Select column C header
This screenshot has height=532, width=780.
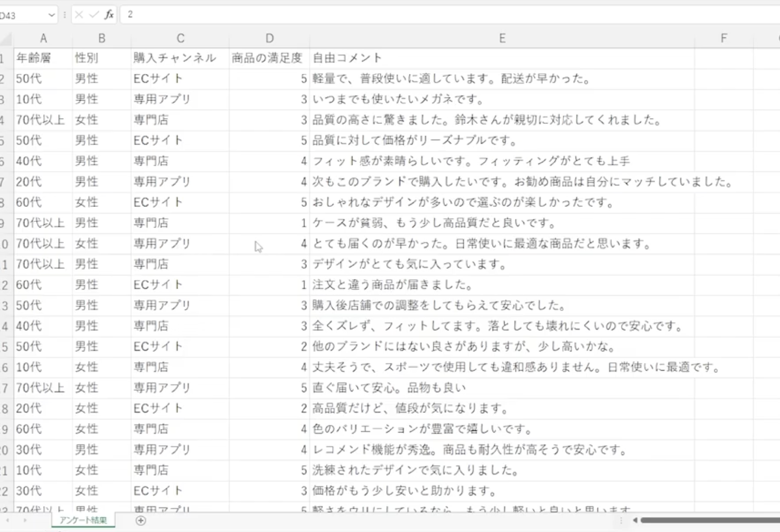(x=180, y=38)
